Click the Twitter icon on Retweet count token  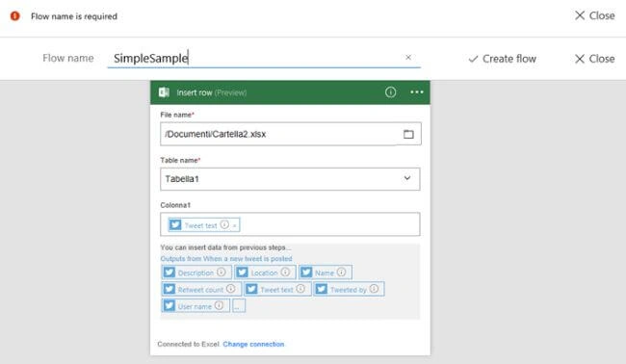[x=170, y=289]
